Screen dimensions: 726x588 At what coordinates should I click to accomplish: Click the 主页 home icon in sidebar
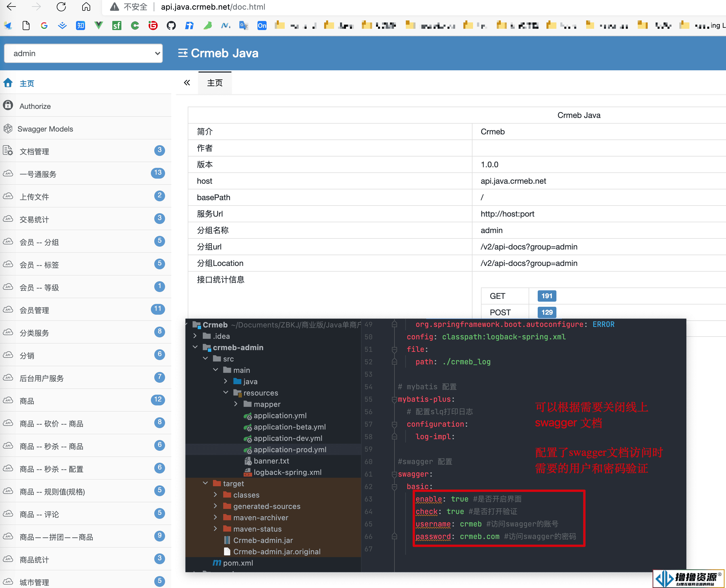click(10, 83)
